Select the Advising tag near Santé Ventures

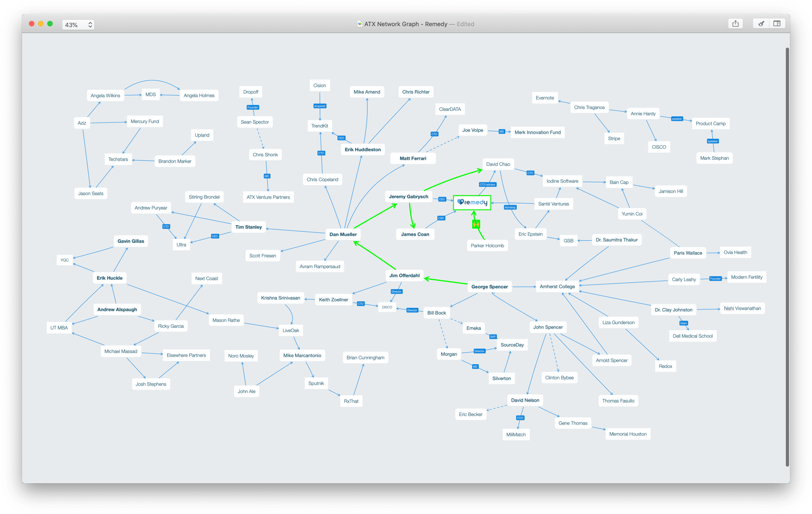(510, 207)
